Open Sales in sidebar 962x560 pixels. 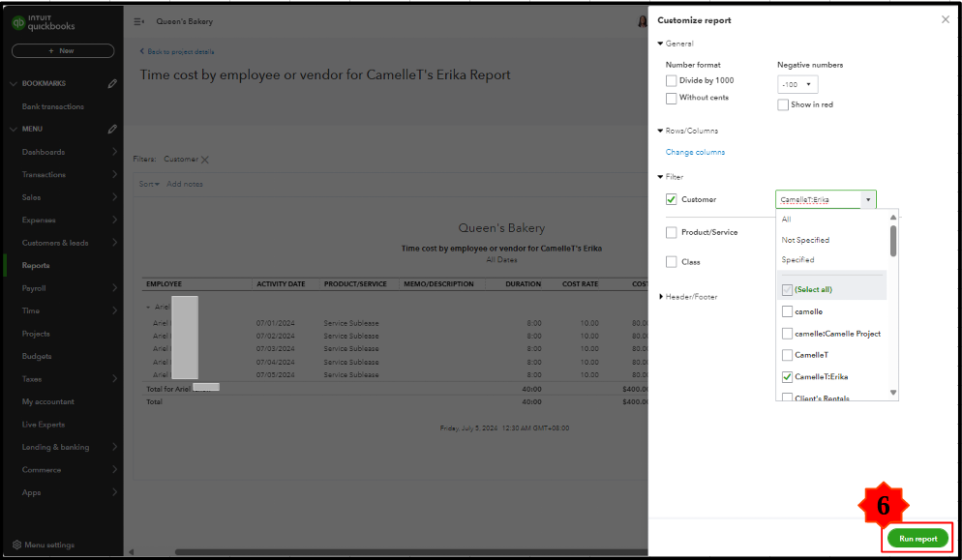(x=31, y=197)
